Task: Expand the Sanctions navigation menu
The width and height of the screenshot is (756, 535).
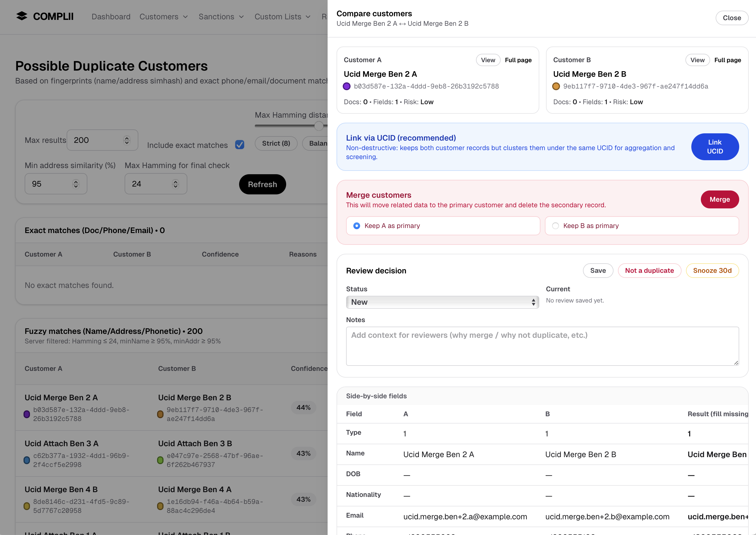Action: point(221,17)
